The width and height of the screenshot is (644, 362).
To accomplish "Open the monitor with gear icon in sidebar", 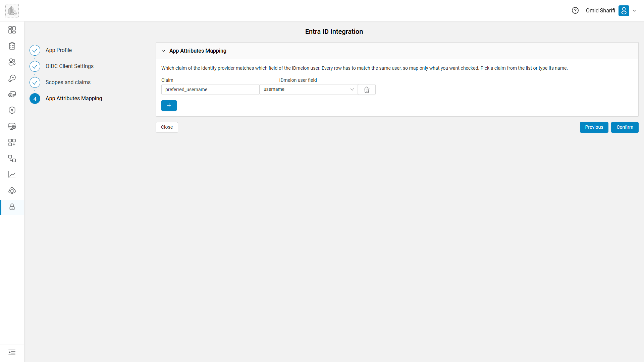I will tap(12, 126).
